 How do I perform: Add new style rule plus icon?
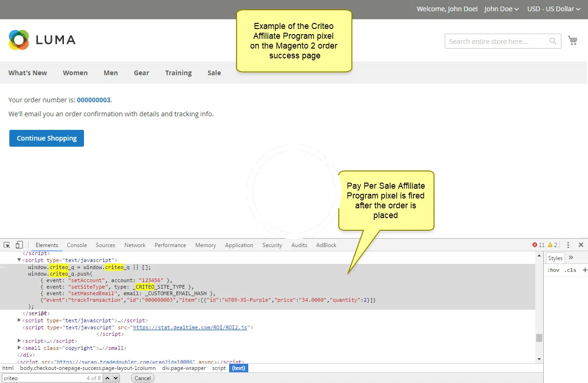tap(585, 270)
